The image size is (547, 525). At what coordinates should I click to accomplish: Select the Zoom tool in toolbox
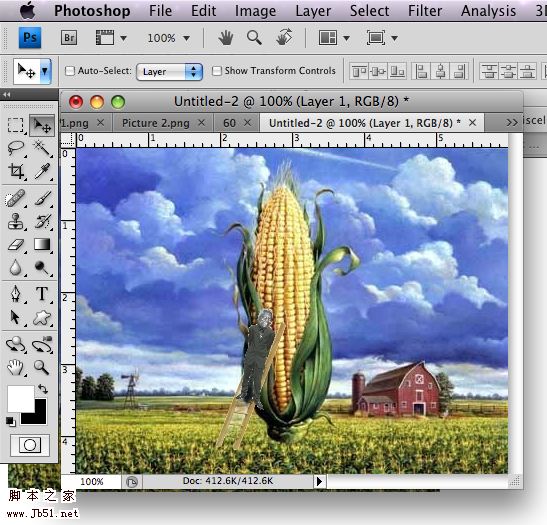coord(41,367)
